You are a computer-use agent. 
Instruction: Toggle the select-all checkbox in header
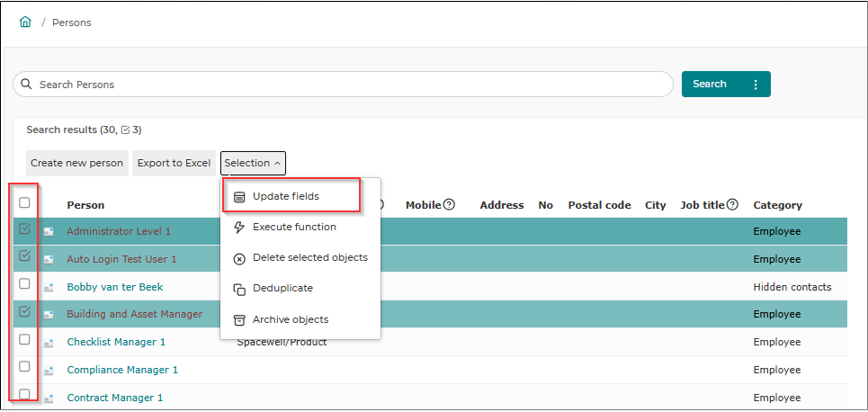pos(24,202)
